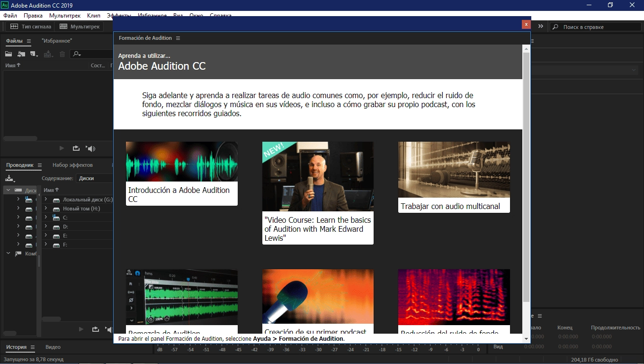644x364 pixels.
Task: Click the dialog vertical scrollbar thumb
Action: tap(526, 177)
